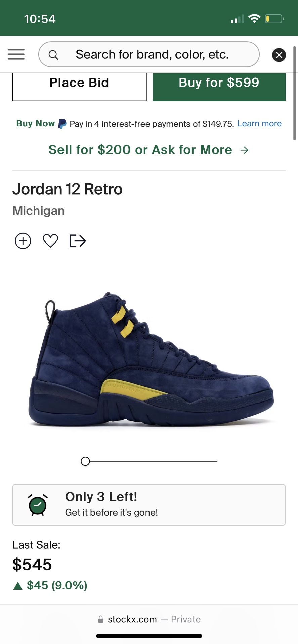
Task: Tap arrow next to Sell for $200
Action: (245, 150)
